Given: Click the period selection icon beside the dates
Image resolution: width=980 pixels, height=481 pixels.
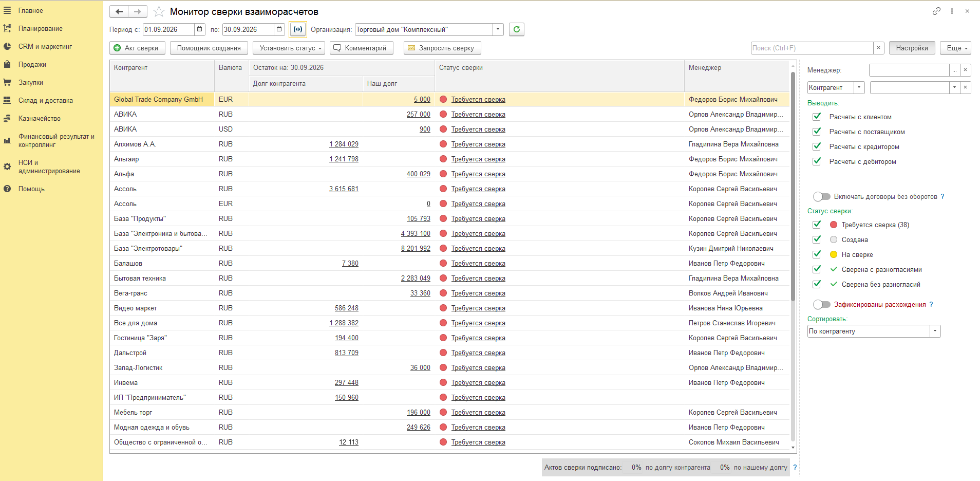Looking at the screenshot, I should (298, 29).
